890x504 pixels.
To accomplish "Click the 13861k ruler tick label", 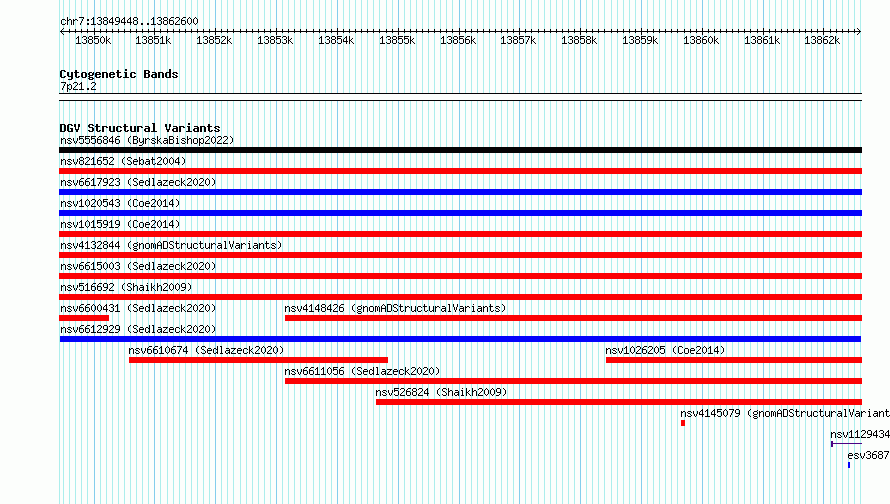I will pyautogui.click(x=762, y=40).
